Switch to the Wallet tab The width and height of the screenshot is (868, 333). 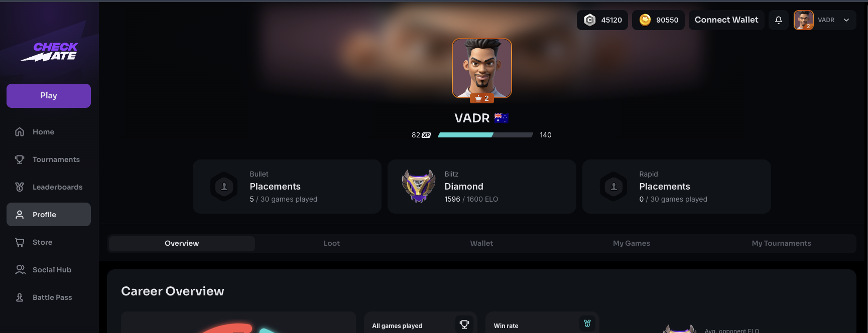(x=481, y=243)
